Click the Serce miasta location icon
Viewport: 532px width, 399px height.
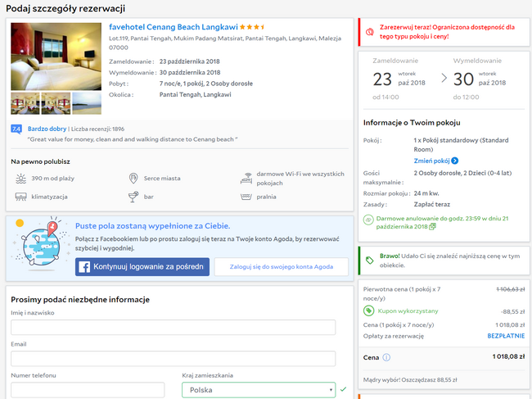[133, 179]
